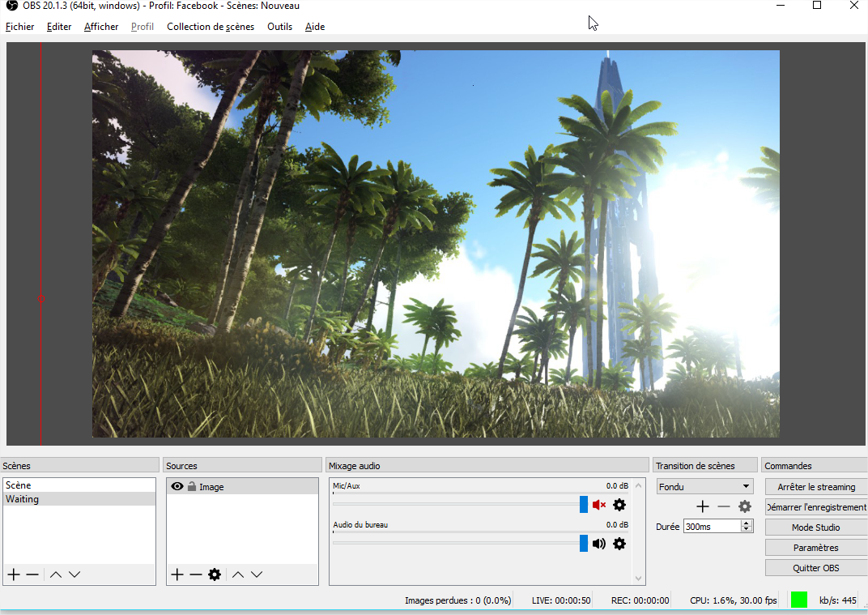Decrease Durée value with down stepper
This screenshot has height=615, width=868.
point(747,530)
